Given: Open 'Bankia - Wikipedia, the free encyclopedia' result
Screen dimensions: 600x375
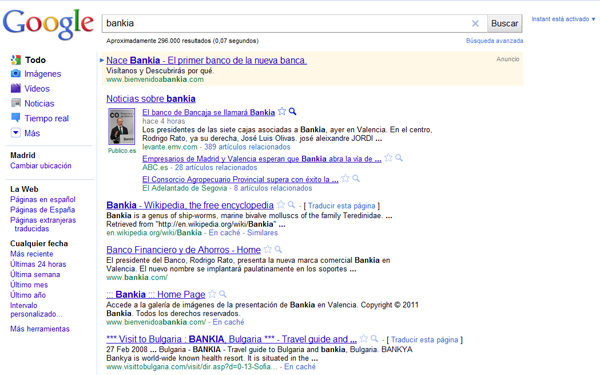Looking at the screenshot, I should pyautogui.click(x=190, y=205).
